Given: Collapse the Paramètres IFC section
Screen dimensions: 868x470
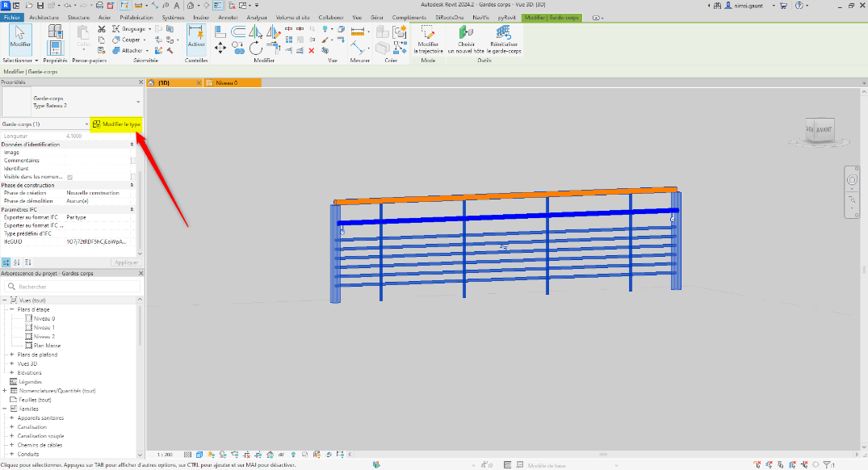Looking at the screenshot, I should [132, 210].
